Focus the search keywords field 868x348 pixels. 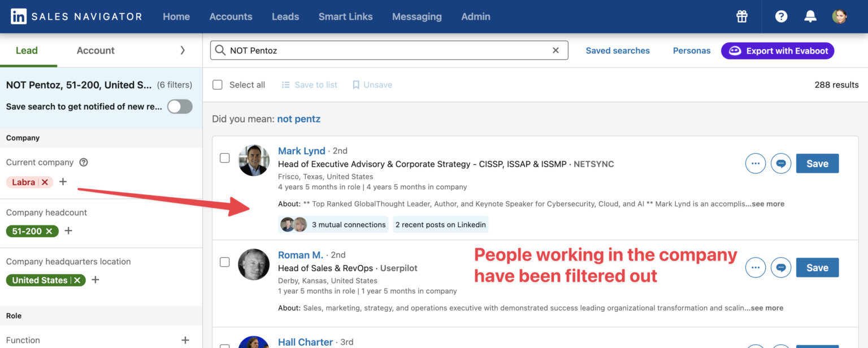pyautogui.click(x=389, y=50)
